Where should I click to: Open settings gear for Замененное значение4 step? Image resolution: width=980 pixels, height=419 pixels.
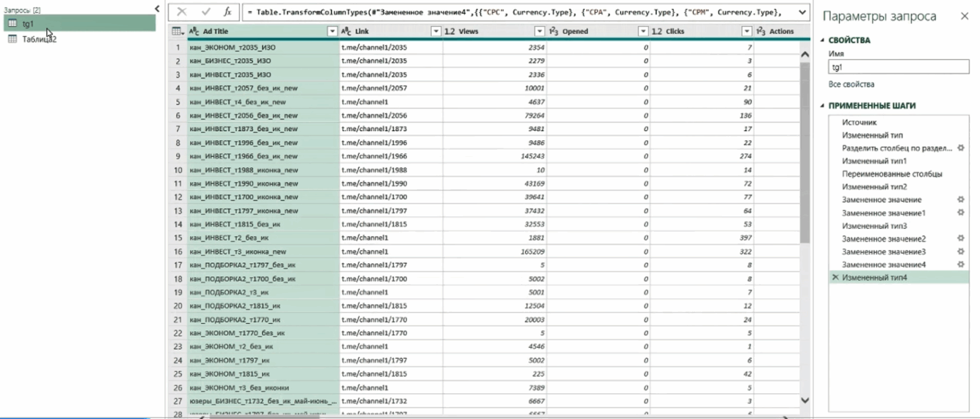(x=961, y=265)
